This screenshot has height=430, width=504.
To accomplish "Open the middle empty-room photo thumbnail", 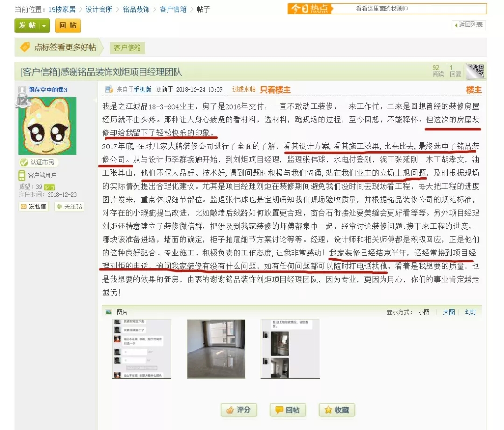I will point(216,348).
